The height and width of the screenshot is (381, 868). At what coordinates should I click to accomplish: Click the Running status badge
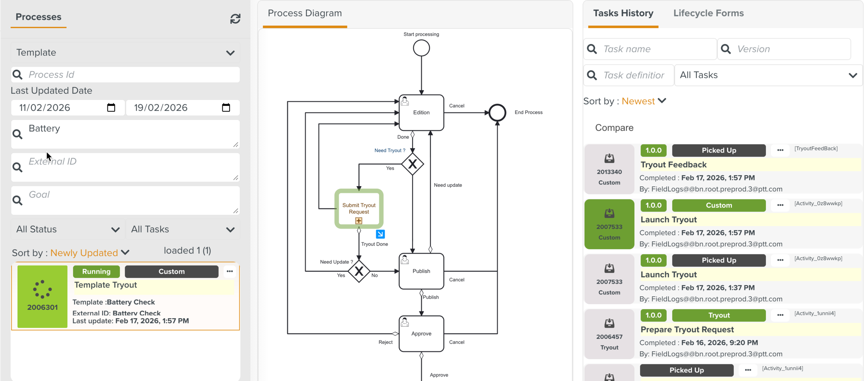pos(96,271)
